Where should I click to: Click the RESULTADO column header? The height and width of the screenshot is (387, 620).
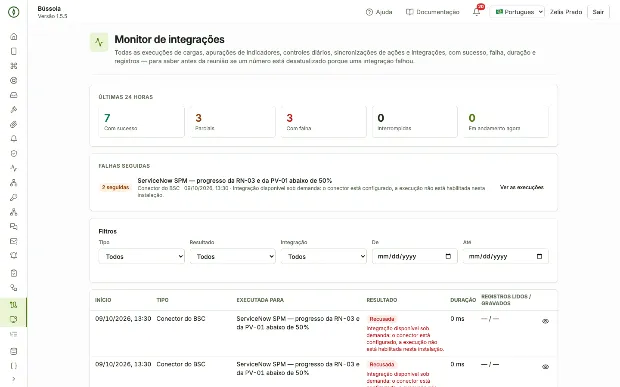click(x=382, y=300)
